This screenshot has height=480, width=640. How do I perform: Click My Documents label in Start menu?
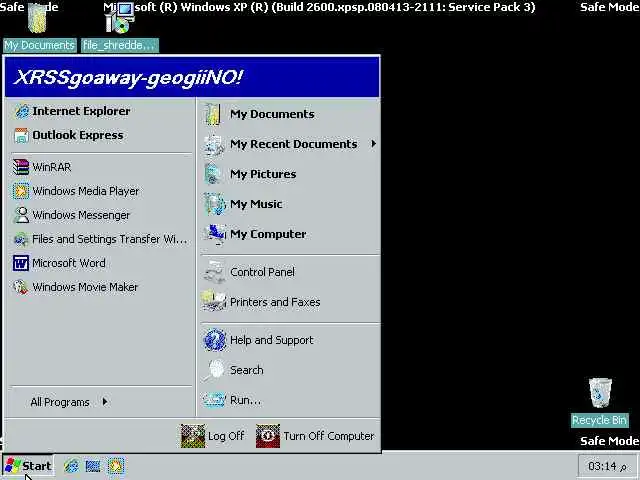272,114
